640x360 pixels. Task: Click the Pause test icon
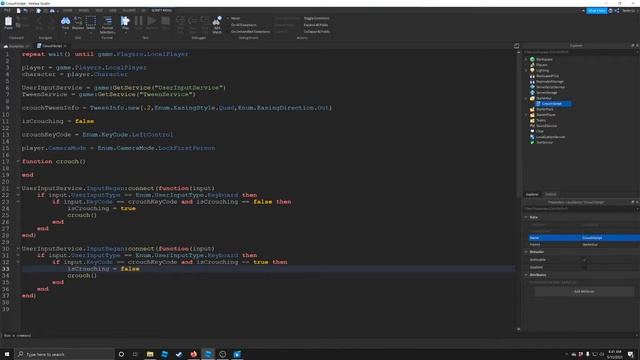coord(138,22)
